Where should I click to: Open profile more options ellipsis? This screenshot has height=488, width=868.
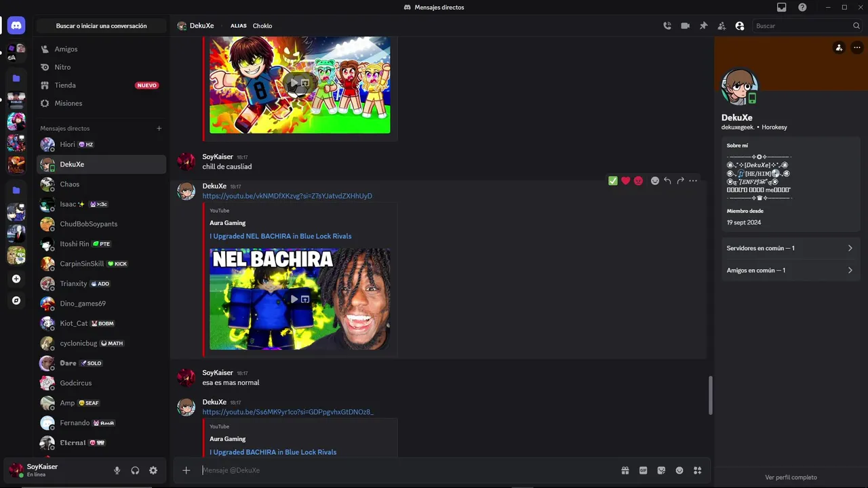(857, 47)
